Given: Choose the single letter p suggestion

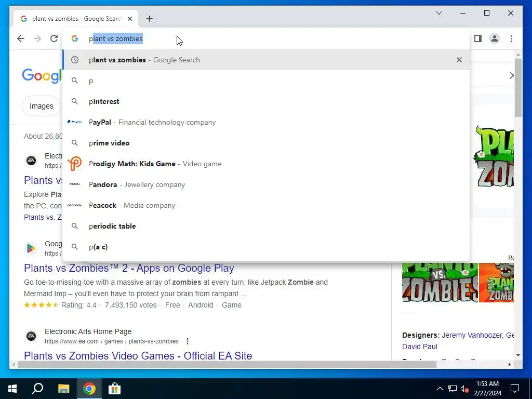Looking at the screenshot, I should tap(266, 81).
